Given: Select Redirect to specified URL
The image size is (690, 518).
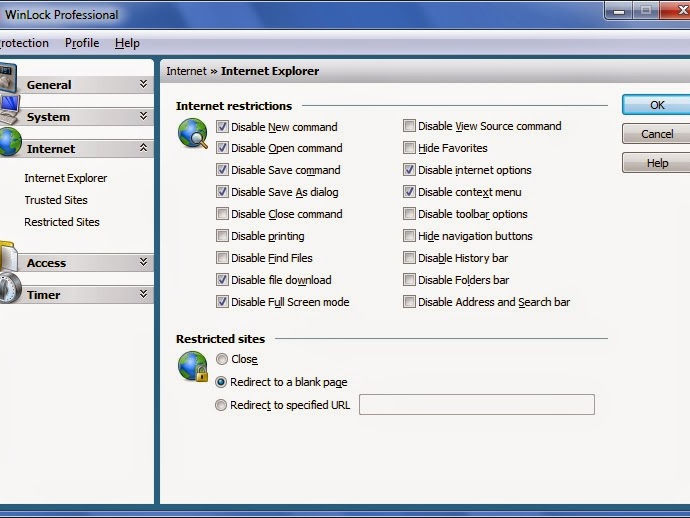Looking at the screenshot, I should (x=221, y=405).
